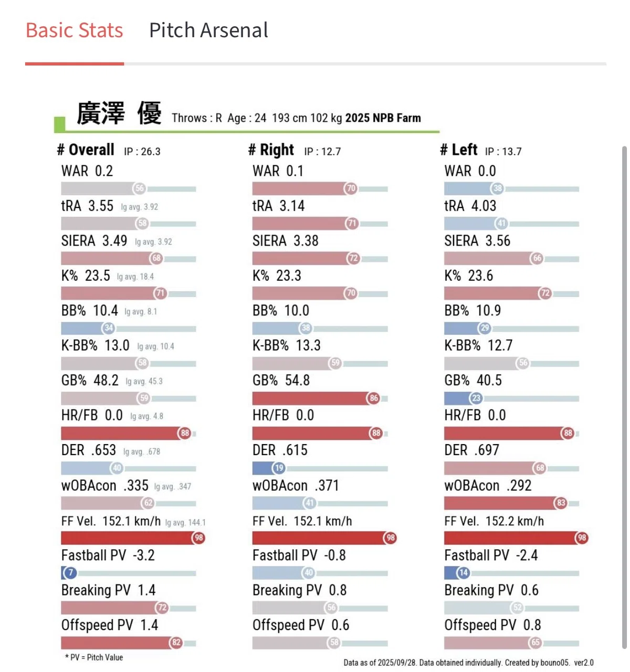Click the Overall FF Vel. percentile badge 98
The image size is (630, 672).
(198, 538)
